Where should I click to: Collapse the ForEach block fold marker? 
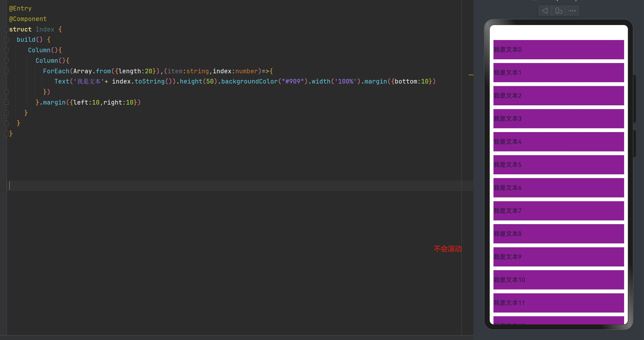click(6, 71)
